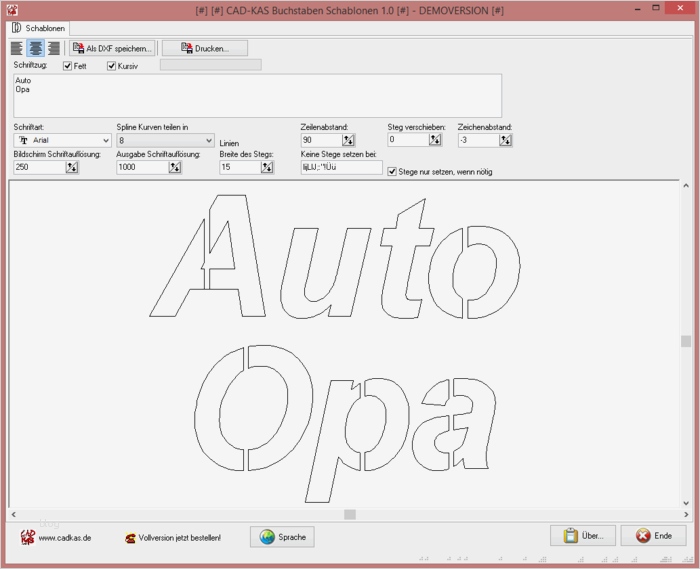Uncheck the Fett bold checkbox
This screenshot has height=569, width=700.
click(x=68, y=66)
